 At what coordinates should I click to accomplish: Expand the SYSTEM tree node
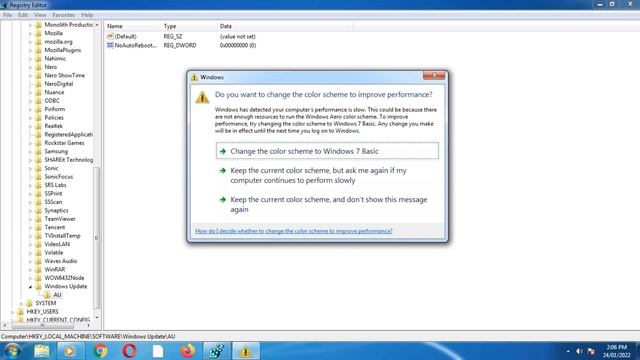[21, 303]
